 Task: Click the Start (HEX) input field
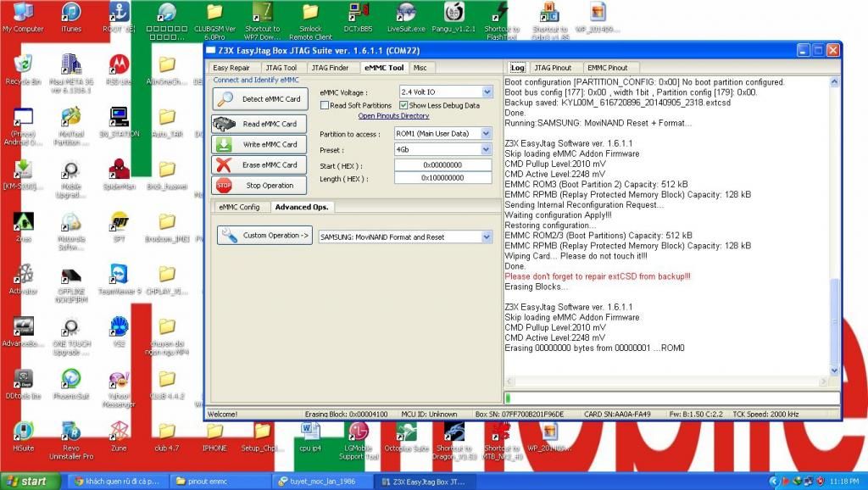[x=442, y=165]
